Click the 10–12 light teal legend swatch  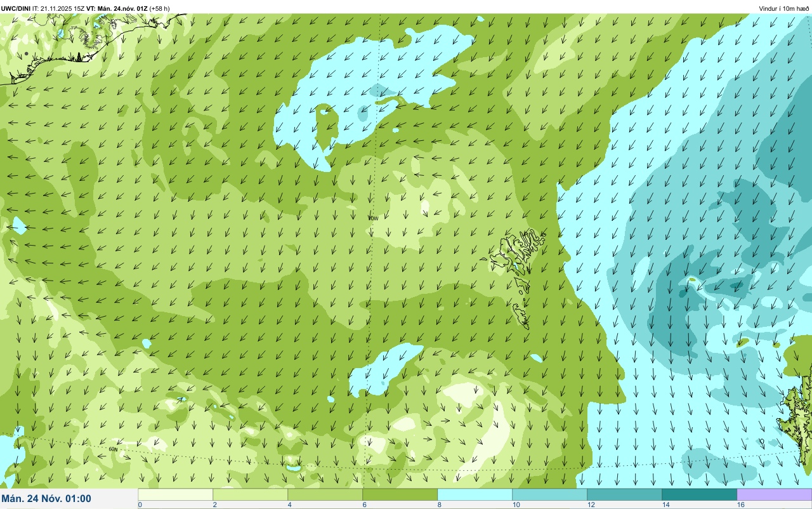pyautogui.click(x=550, y=494)
